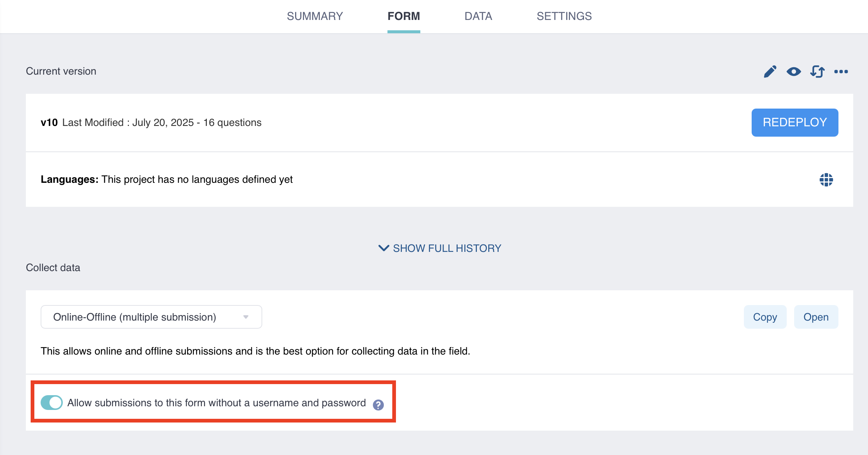868x455 pixels.
Task: Click the v10 version label
Action: point(49,123)
